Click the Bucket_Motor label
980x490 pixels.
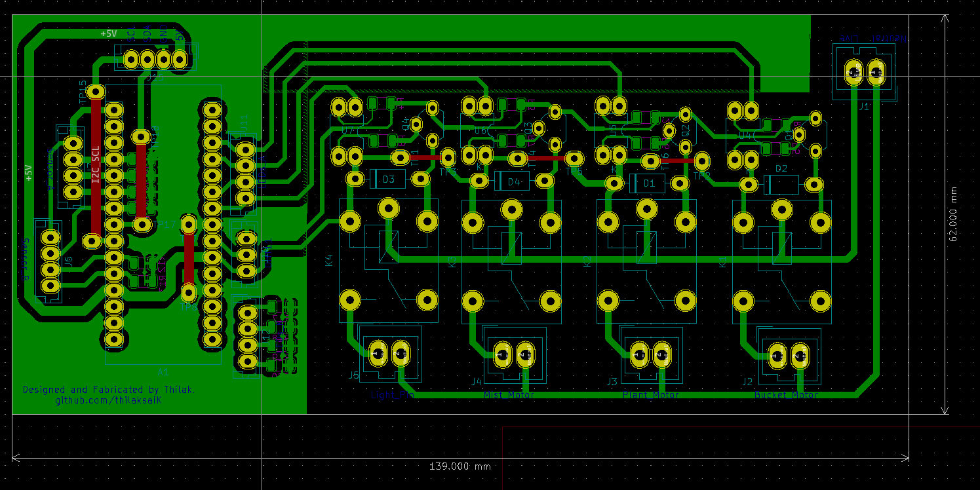tap(787, 395)
